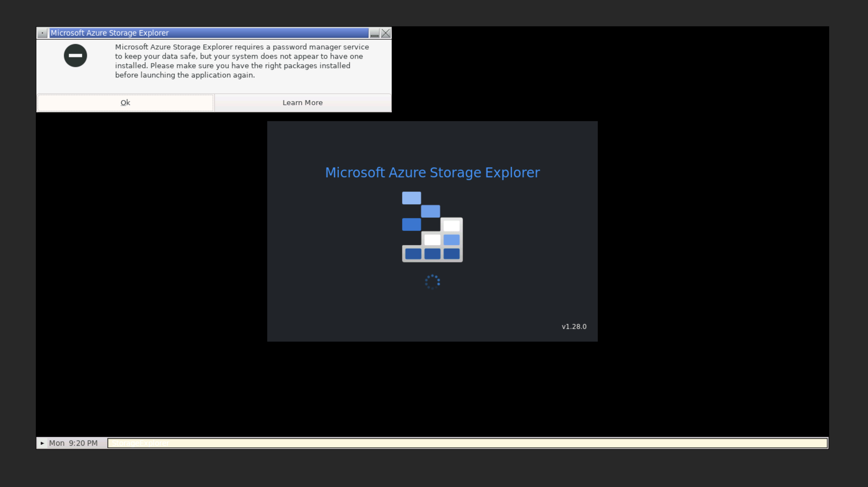
Task: Click the Azure Storage Explorer block logo
Action: 432,226
